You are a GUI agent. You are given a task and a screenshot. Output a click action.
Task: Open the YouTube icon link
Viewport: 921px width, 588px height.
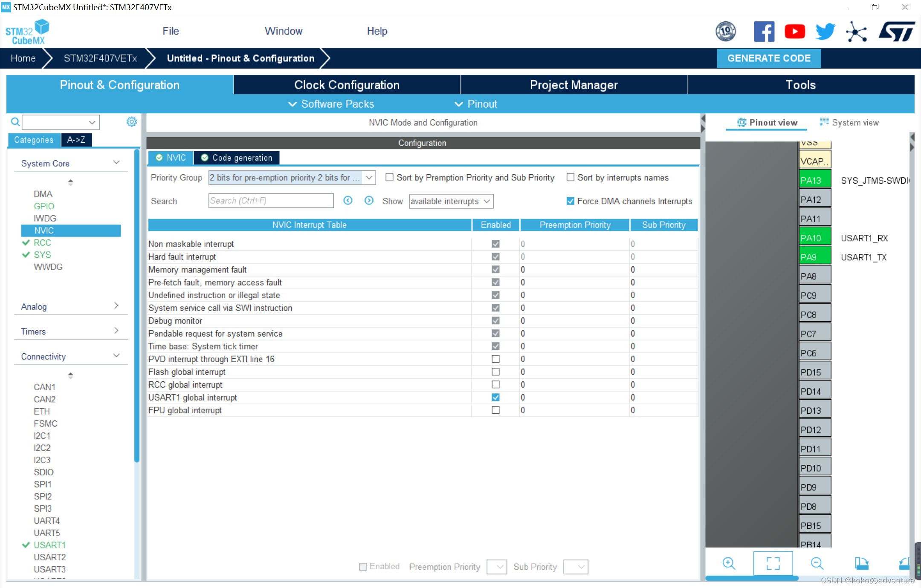794,32
